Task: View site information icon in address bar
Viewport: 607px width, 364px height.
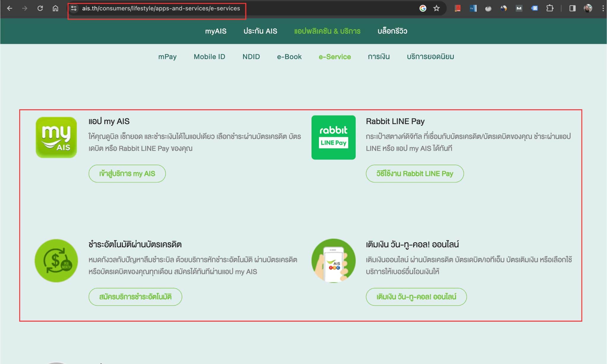Action: [x=74, y=8]
